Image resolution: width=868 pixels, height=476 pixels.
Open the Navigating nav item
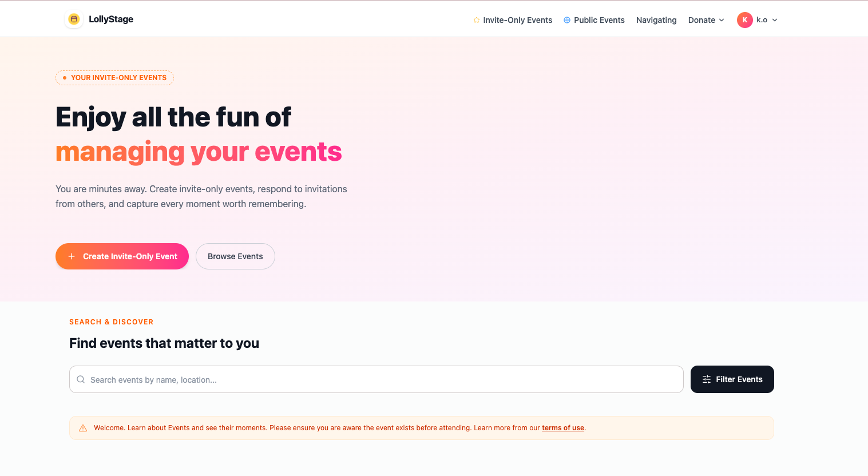tap(656, 20)
